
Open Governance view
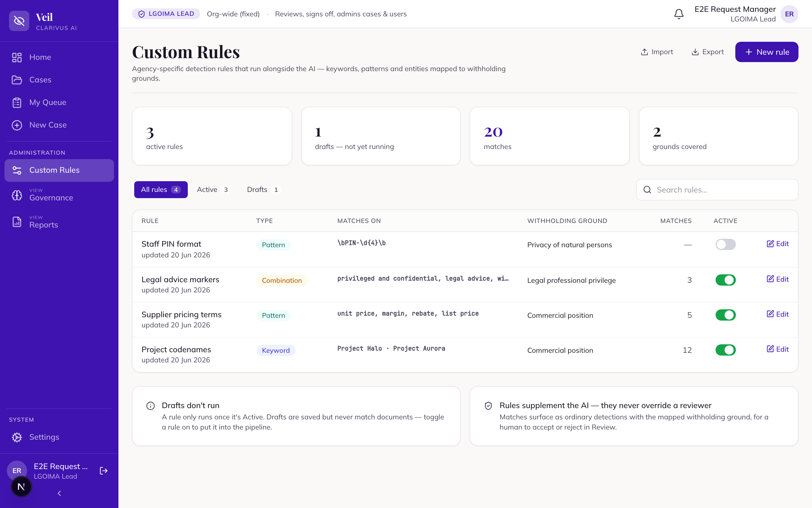[x=59, y=195]
